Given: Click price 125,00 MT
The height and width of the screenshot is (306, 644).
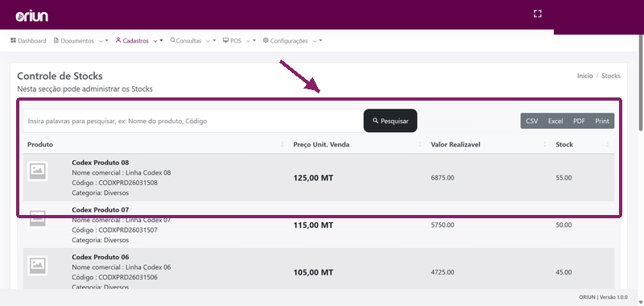Looking at the screenshot, I should (x=313, y=178).
